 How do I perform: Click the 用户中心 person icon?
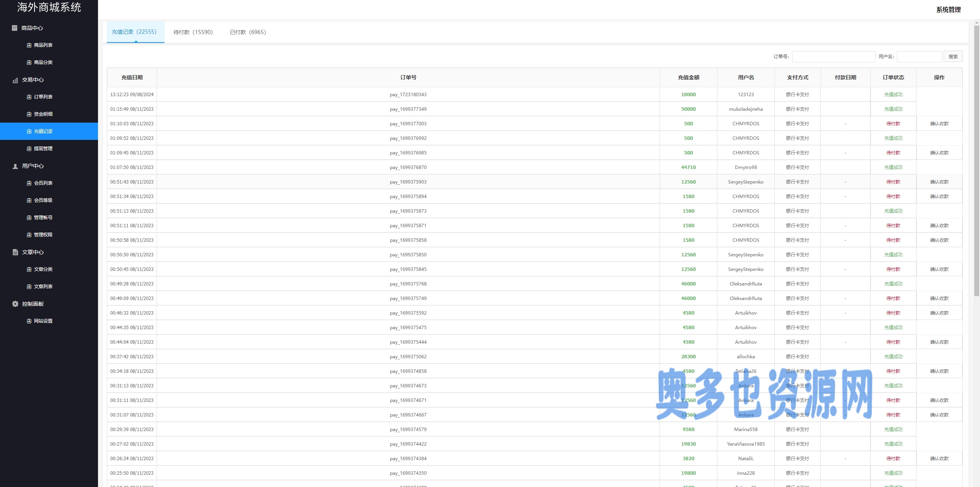[15, 166]
